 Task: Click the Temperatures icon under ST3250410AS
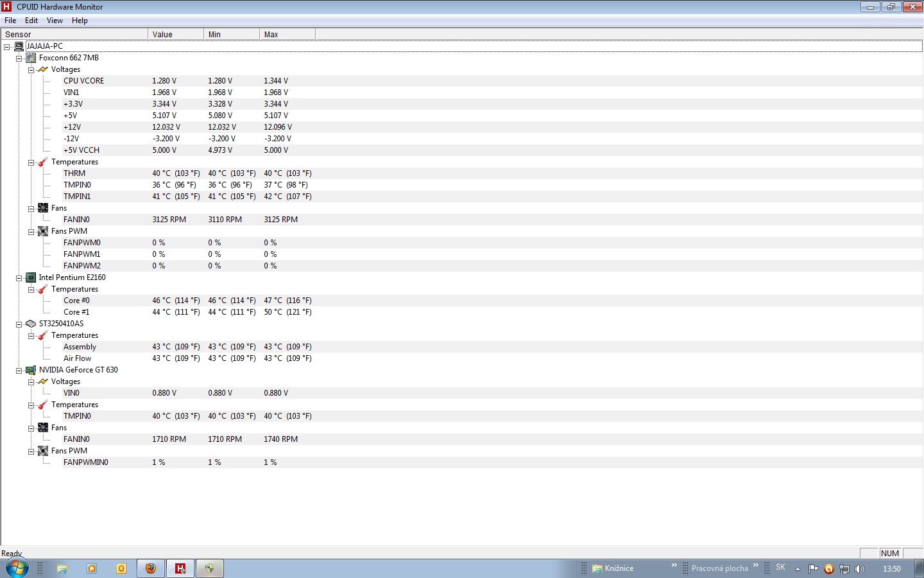pos(43,335)
